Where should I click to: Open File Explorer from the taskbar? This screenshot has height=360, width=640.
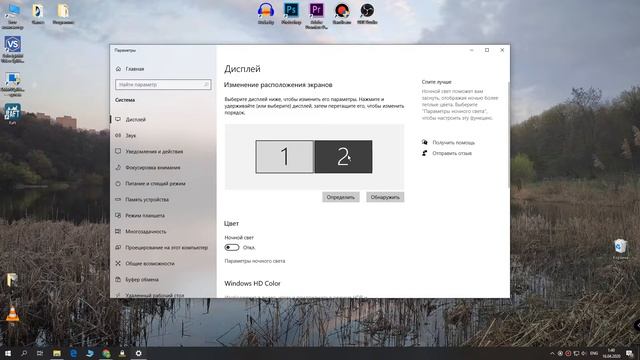click(x=57, y=353)
